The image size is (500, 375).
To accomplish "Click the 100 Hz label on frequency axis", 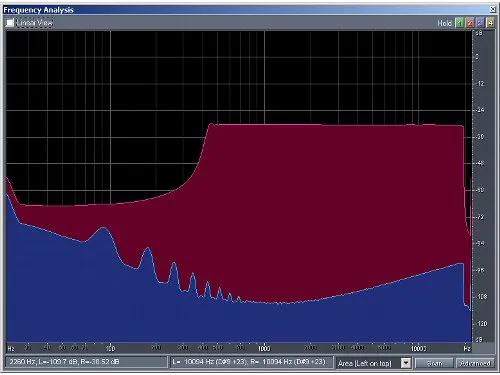I will pos(110,348).
